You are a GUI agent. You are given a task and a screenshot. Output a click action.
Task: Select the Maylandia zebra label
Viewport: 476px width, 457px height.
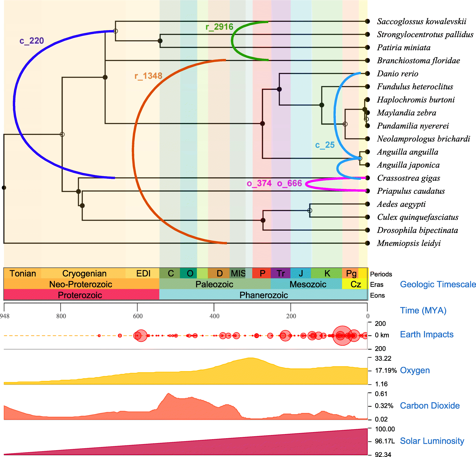407,113
